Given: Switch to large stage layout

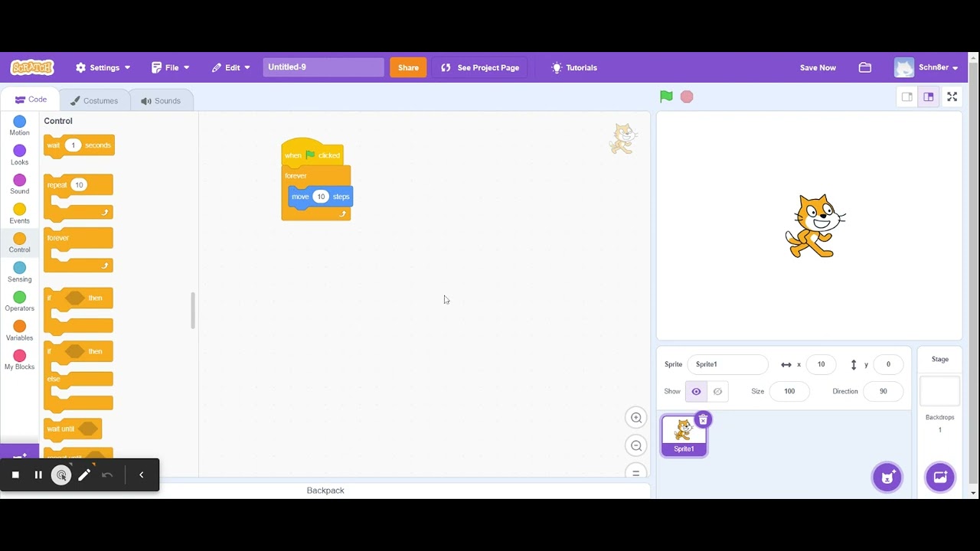Looking at the screenshot, I should [929, 97].
